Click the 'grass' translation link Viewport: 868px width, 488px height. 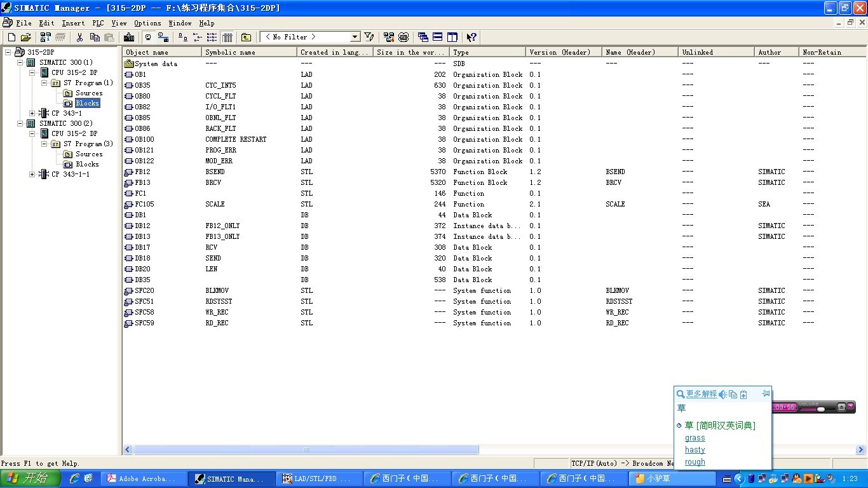(x=695, y=438)
